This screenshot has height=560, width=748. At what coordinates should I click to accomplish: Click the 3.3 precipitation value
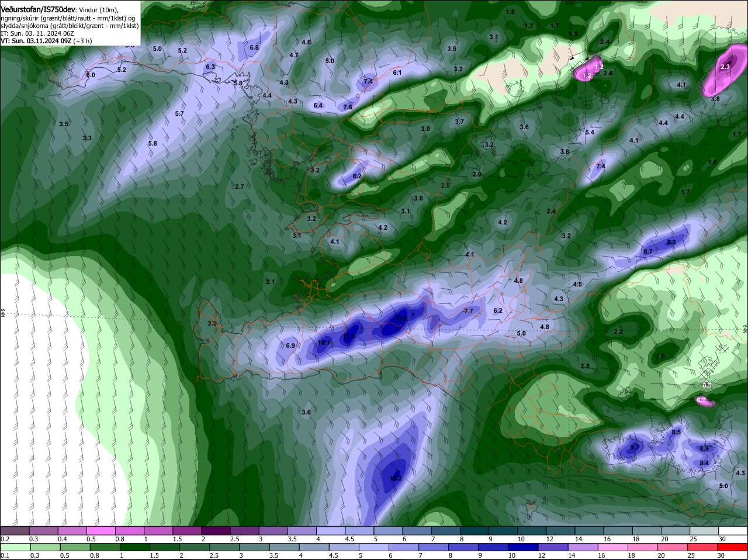coord(87,138)
